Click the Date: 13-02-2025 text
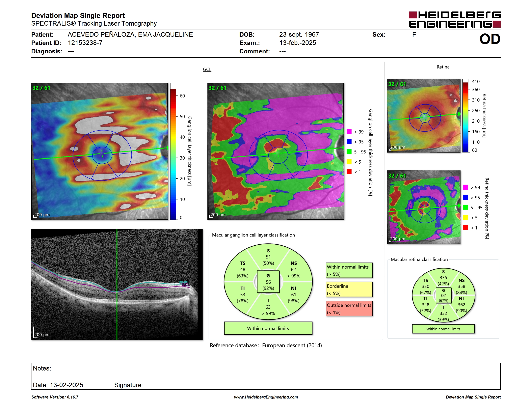Screen dimensions: 532x411 (x=58, y=385)
